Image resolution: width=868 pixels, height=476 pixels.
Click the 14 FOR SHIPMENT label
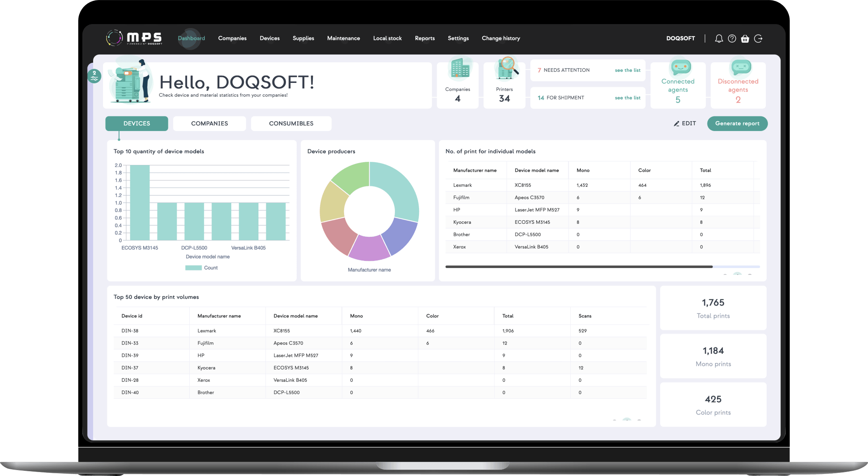click(561, 98)
